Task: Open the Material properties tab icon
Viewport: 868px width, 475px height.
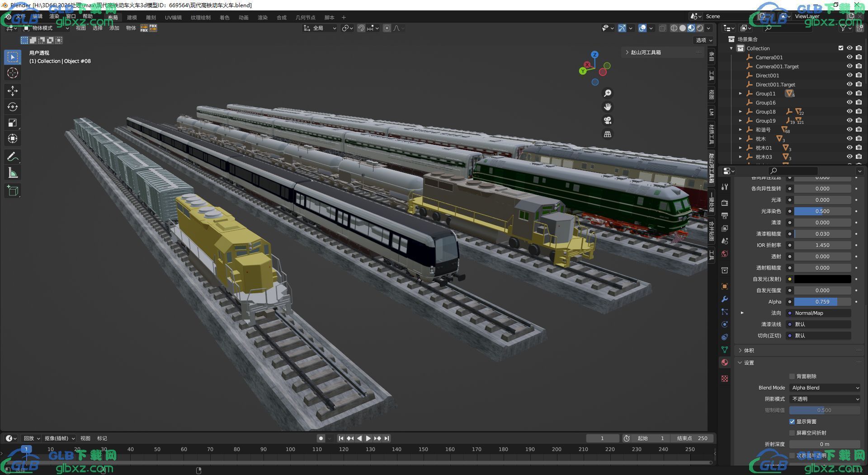Action: pos(725,362)
